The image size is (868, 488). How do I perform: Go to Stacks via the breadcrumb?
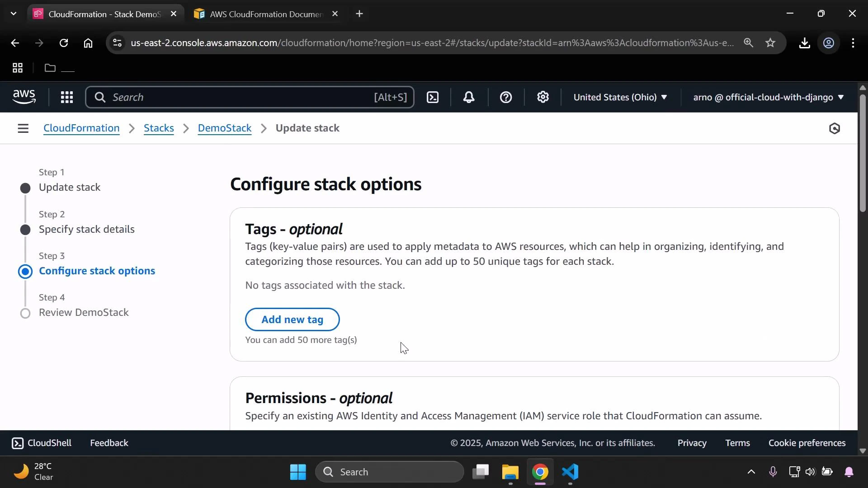(158, 128)
